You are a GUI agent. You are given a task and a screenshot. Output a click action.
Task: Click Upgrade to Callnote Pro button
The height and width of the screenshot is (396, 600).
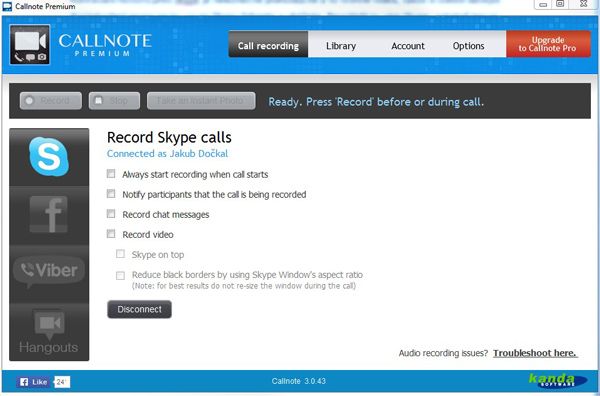pos(548,44)
